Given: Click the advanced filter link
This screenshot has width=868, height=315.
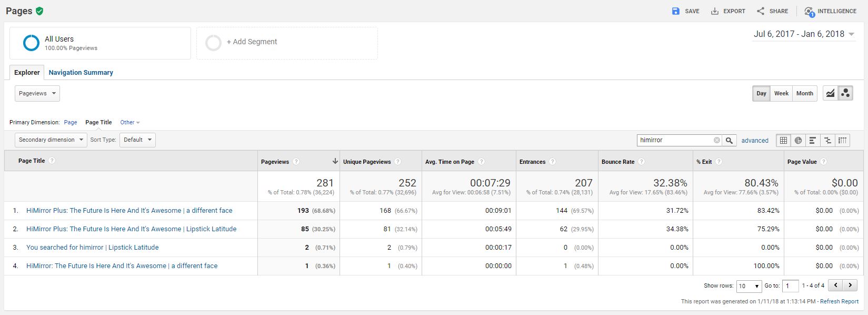Looking at the screenshot, I should pyautogui.click(x=755, y=141).
